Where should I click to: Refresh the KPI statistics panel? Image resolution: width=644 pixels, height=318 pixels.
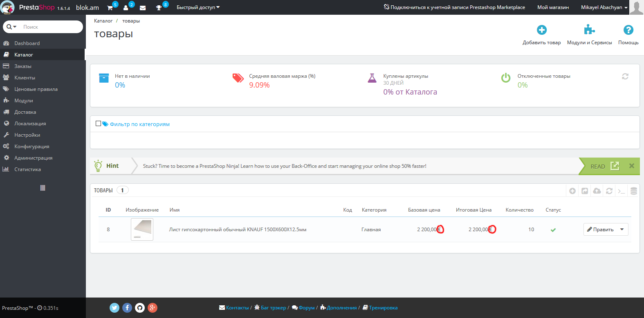[625, 77]
